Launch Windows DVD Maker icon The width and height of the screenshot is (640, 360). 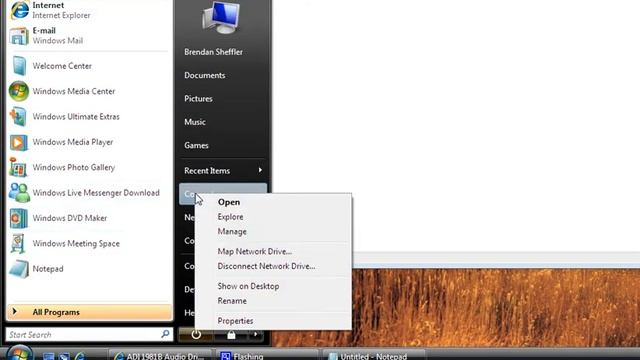[x=19, y=218]
